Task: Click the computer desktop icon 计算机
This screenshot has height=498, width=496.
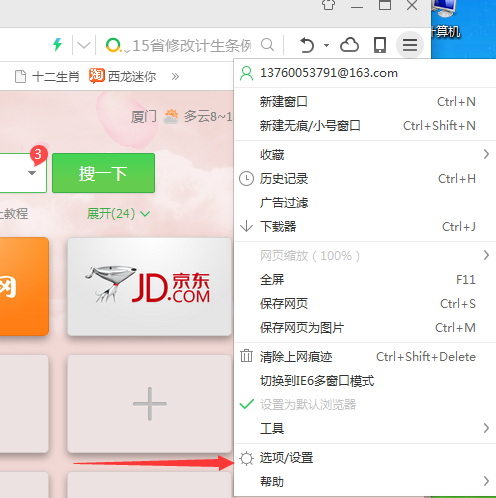Action: [x=446, y=20]
